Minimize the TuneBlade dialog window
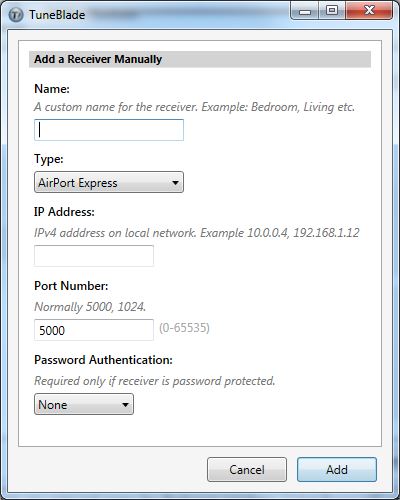The height and width of the screenshot is (500, 400). [x=305, y=11]
